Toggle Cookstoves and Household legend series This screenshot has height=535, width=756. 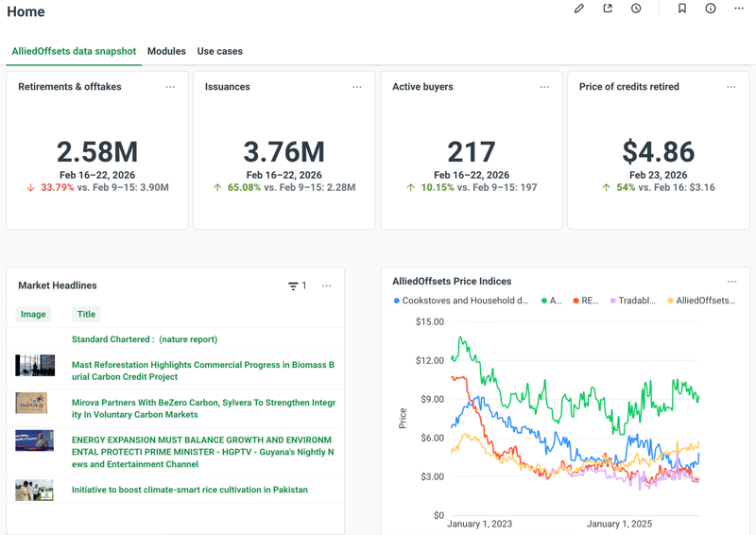coord(465,301)
